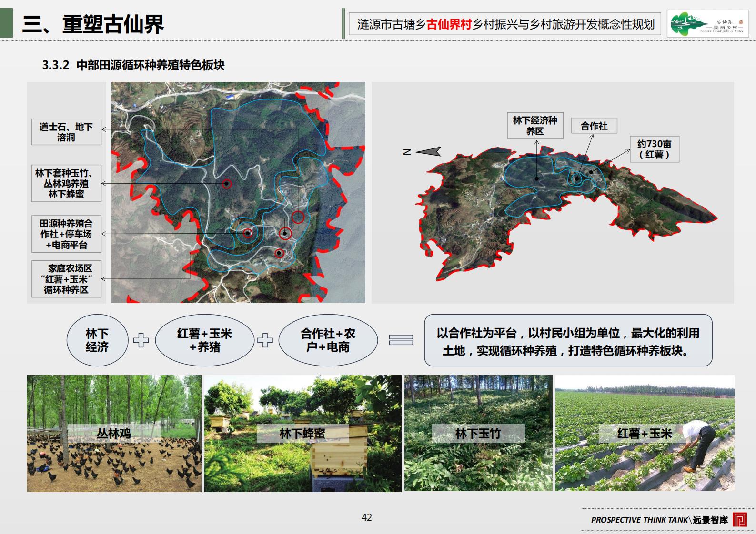Viewport: 756px width, 534px height.
Task: Click the equals sign symbol
Action: (x=401, y=340)
